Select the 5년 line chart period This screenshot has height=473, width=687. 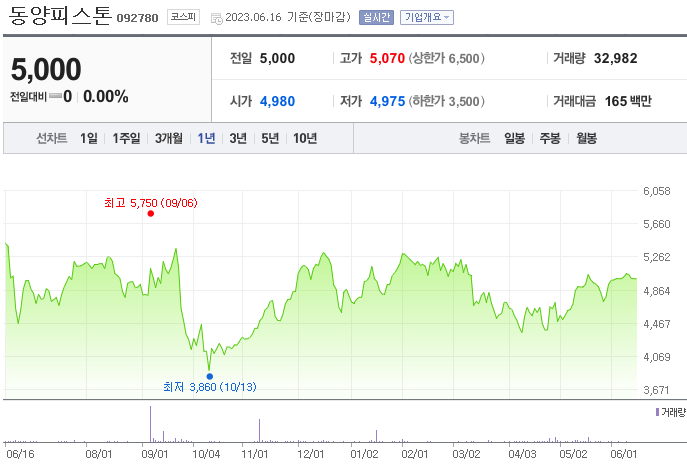coord(270,138)
